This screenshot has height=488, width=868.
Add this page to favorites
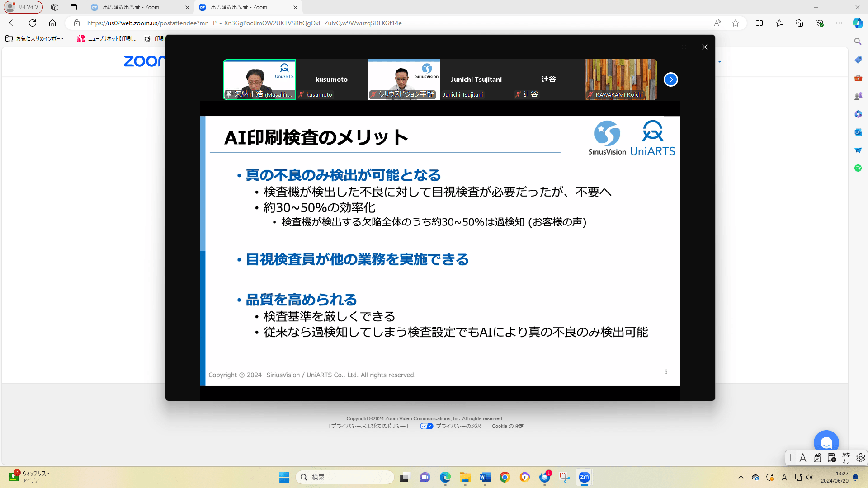pyautogui.click(x=736, y=23)
